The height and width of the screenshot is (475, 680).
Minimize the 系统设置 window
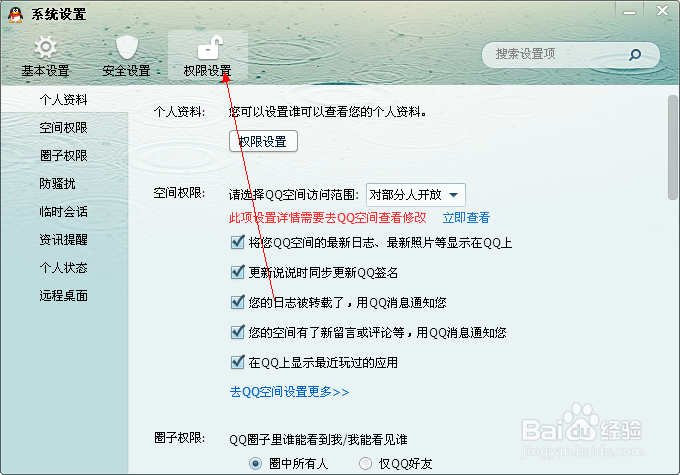(629, 11)
